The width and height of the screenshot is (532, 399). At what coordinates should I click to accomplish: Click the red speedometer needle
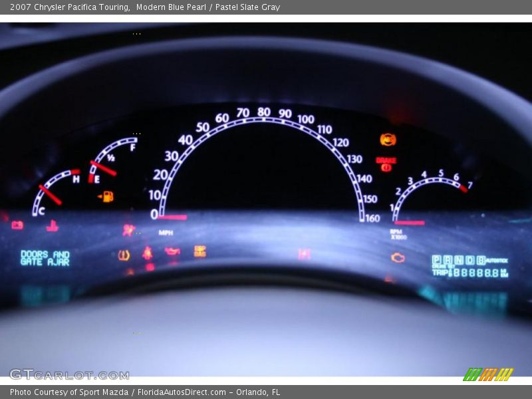pos(173,217)
